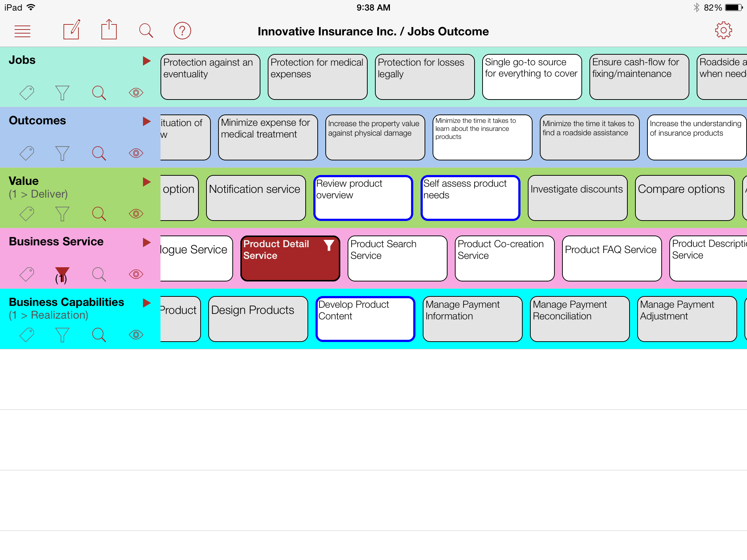Tap the tag icon in Jobs row
747x560 pixels.
[27, 93]
